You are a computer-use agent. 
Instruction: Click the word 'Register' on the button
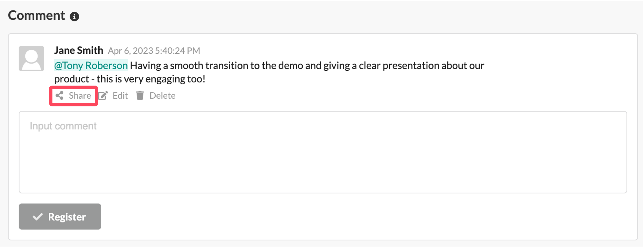(x=67, y=217)
